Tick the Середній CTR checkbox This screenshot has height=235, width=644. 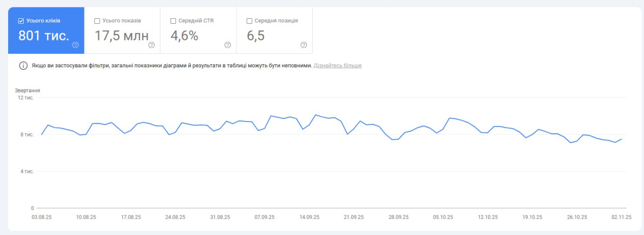click(x=174, y=21)
